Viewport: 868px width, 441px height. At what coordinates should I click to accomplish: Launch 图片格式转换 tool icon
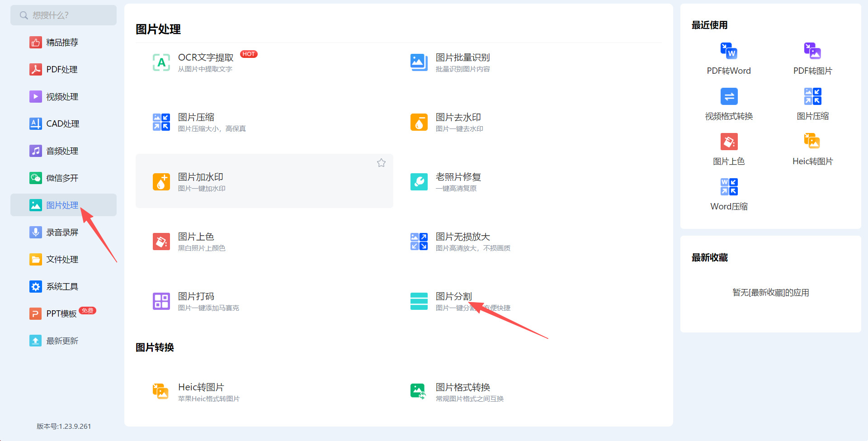419,392
